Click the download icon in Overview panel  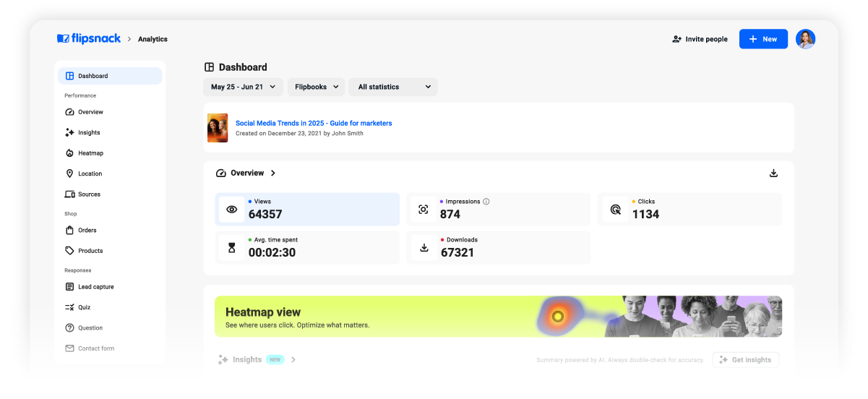[x=773, y=173]
